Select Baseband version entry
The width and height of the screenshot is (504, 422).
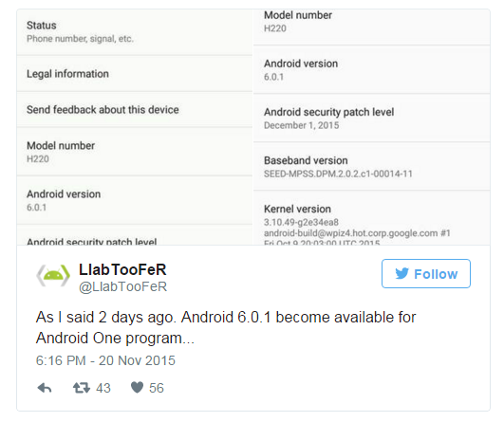pos(371,167)
